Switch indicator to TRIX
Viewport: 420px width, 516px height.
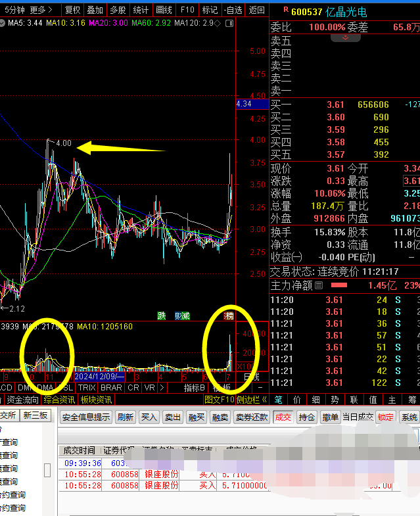(x=87, y=388)
